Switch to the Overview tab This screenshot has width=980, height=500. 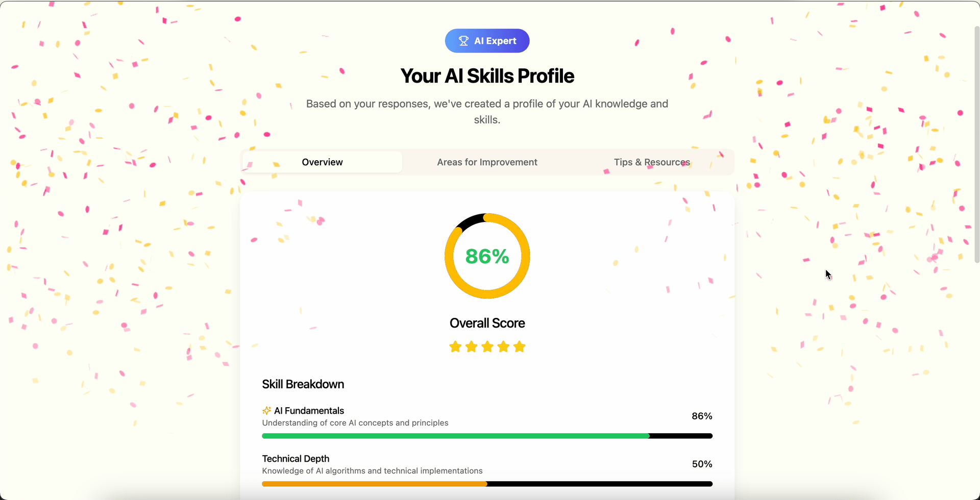322,162
